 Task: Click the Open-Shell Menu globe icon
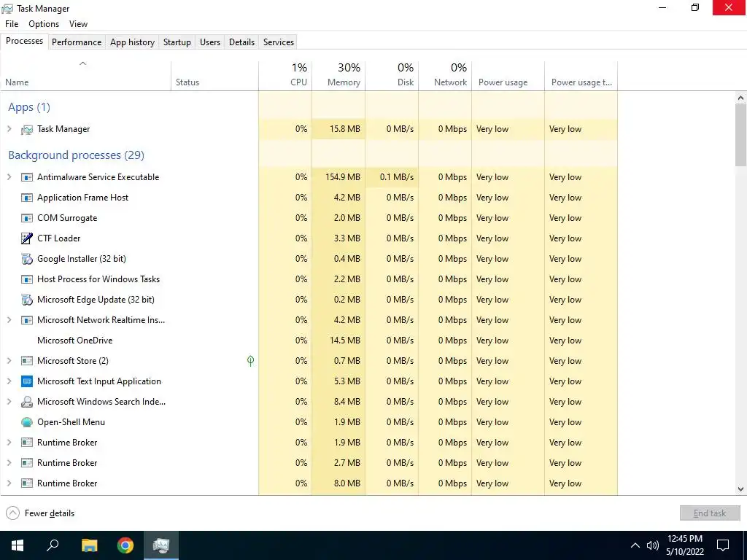pos(27,422)
